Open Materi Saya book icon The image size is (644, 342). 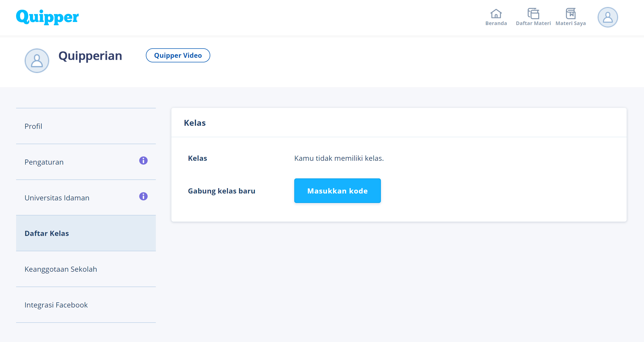click(x=570, y=14)
